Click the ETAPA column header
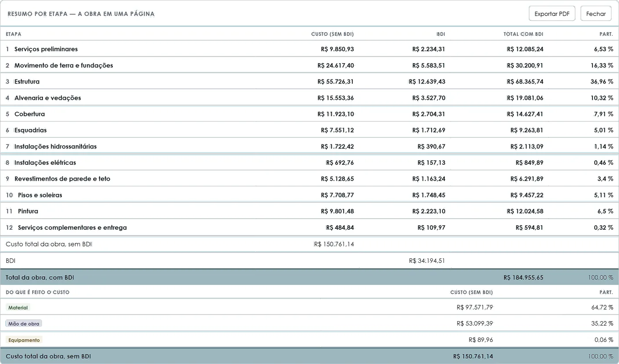The height and width of the screenshot is (364, 619). point(13,34)
